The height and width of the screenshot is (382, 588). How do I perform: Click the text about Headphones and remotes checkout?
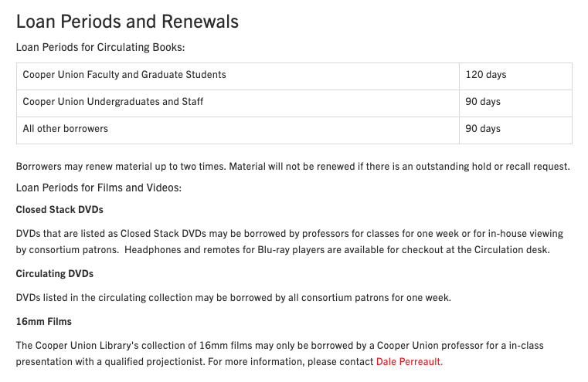tap(337, 249)
